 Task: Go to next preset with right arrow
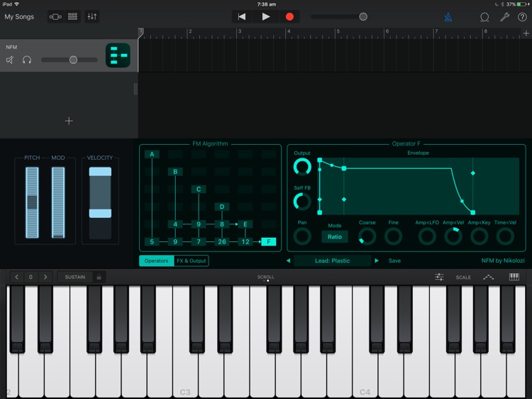[x=376, y=261]
